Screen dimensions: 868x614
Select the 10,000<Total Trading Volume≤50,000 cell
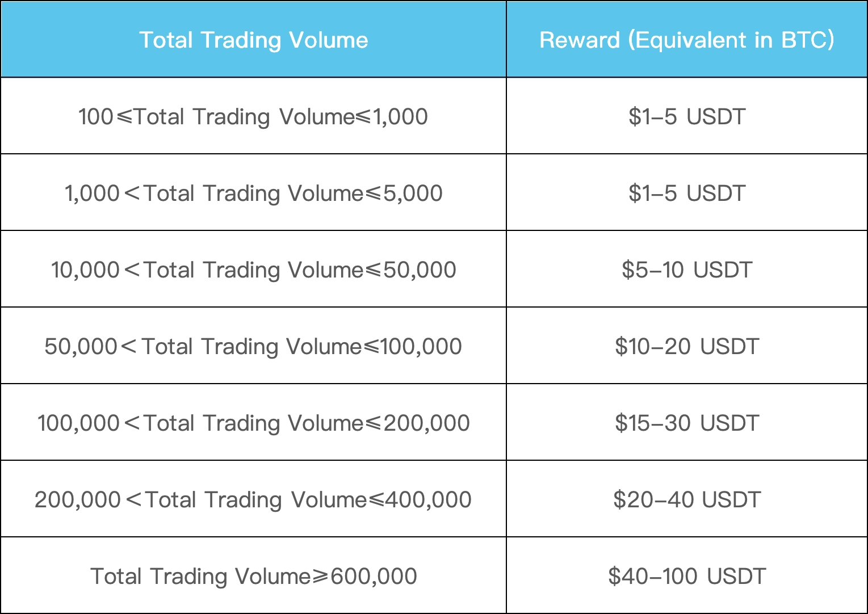(x=253, y=270)
